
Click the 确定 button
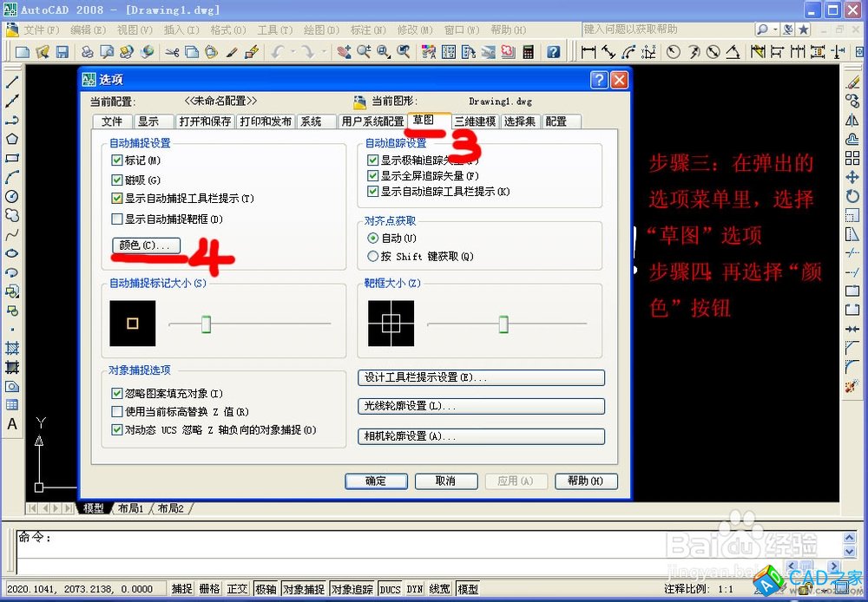(x=376, y=481)
